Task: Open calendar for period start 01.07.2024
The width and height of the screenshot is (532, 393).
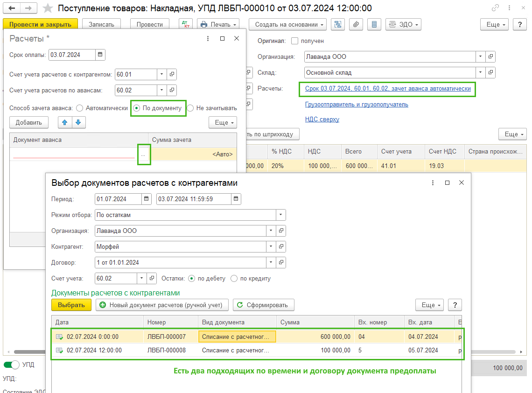Action: coord(146,199)
